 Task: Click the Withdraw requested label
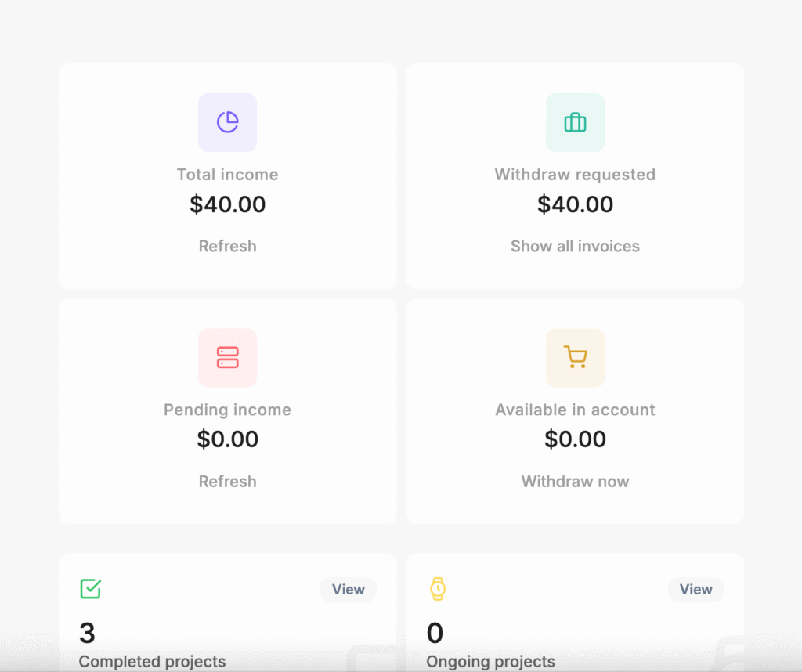tap(575, 175)
